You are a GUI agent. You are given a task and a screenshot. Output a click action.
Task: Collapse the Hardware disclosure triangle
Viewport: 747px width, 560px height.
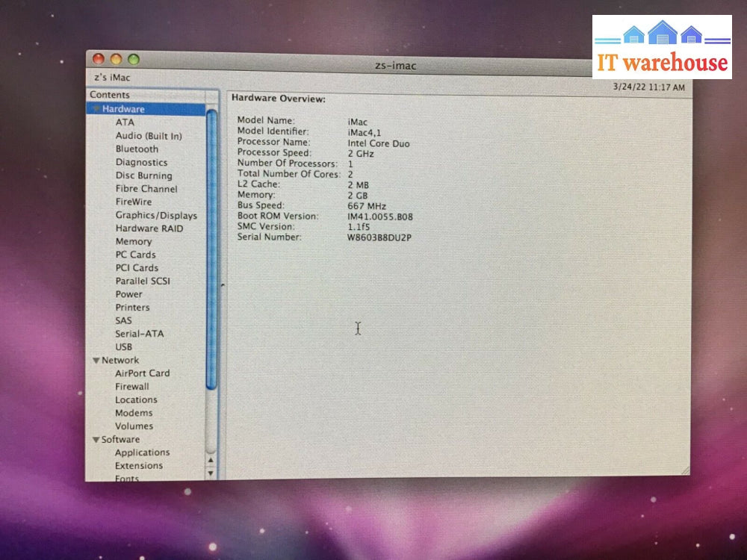tap(96, 109)
